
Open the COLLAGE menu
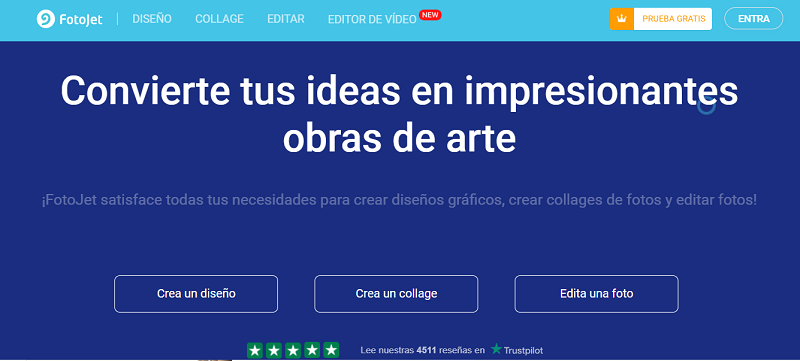(x=219, y=19)
